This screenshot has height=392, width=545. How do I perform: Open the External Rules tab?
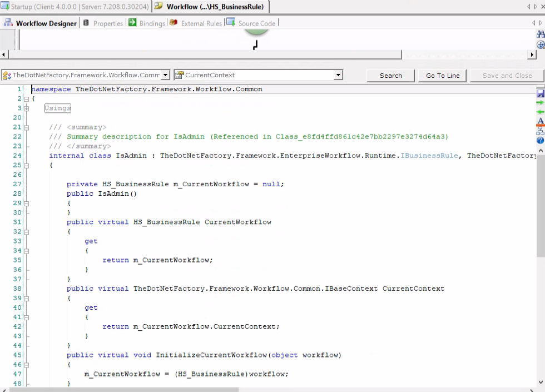click(x=196, y=23)
